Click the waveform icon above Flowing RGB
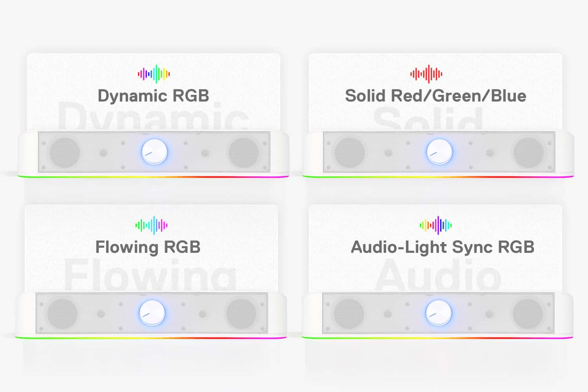The height and width of the screenshot is (392, 588). pos(151,225)
